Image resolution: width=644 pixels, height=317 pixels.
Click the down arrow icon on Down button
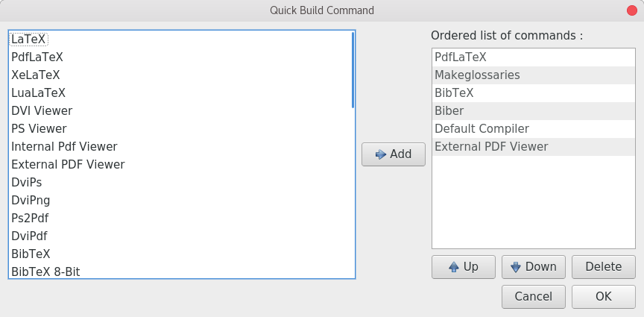516,267
